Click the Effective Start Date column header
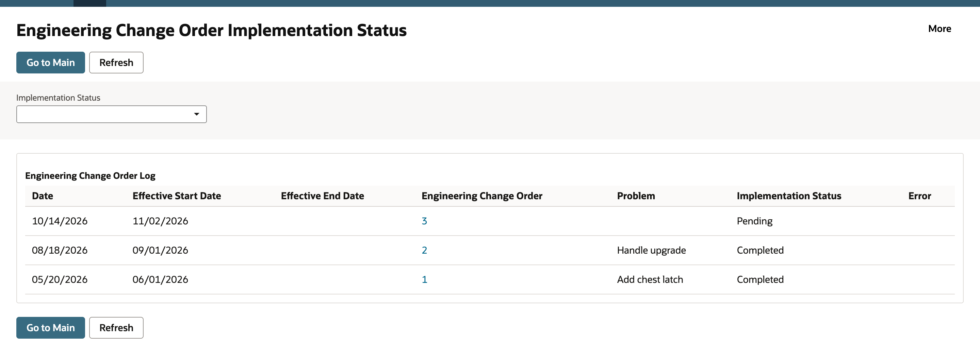Viewport: 980px width, 340px height. pos(177,196)
